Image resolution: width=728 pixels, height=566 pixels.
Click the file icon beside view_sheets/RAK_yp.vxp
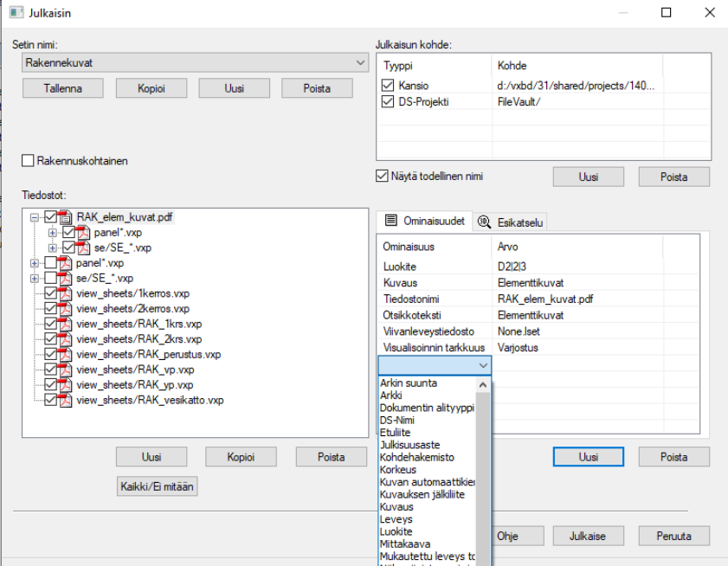pos(66,384)
